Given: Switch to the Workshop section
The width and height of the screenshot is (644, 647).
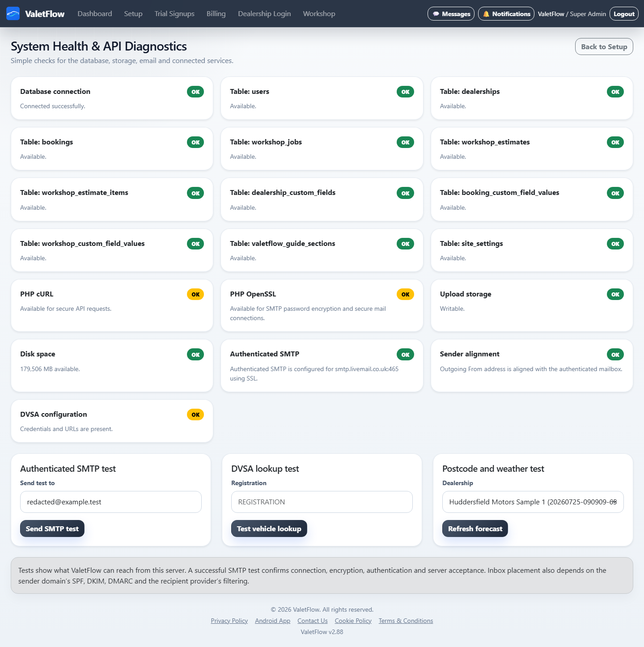Looking at the screenshot, I should point(319,14).
